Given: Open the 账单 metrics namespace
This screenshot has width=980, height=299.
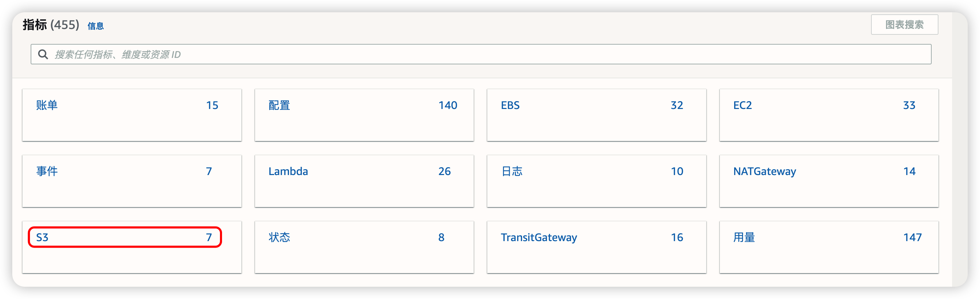Looking at the screenshot, I should point(47,105).
